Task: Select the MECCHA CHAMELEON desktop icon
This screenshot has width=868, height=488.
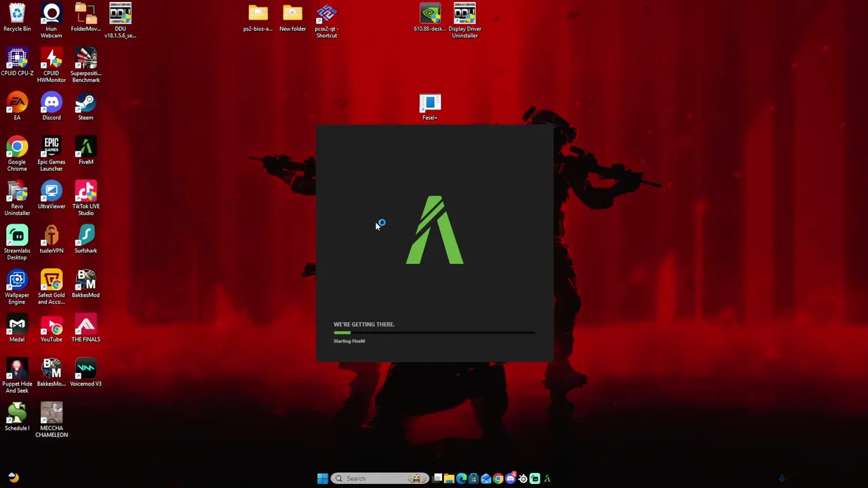Action: coord(52,420)
